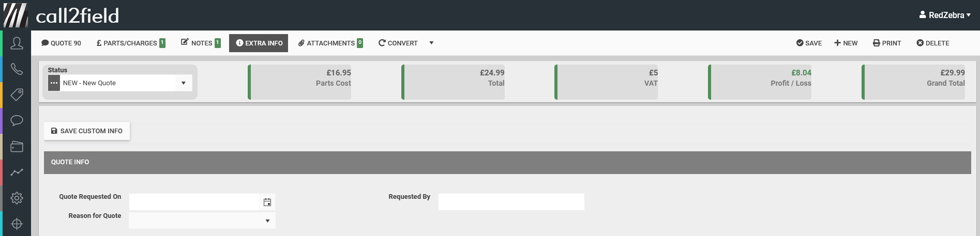The width and height of the screenshot is (980, 236).
Task: Expand the Status dropdown
Action: coord(184,83)
